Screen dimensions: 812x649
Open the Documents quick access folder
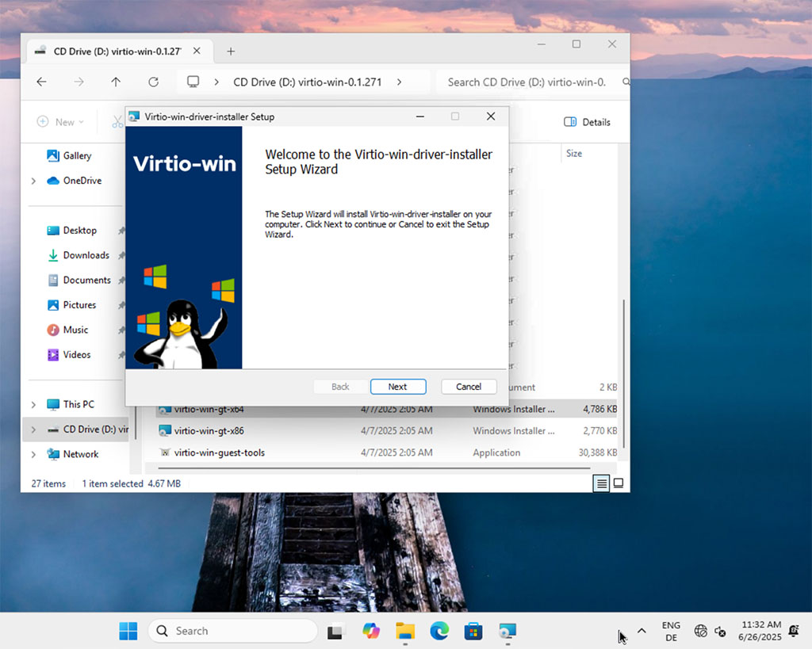tap(86, 280)
